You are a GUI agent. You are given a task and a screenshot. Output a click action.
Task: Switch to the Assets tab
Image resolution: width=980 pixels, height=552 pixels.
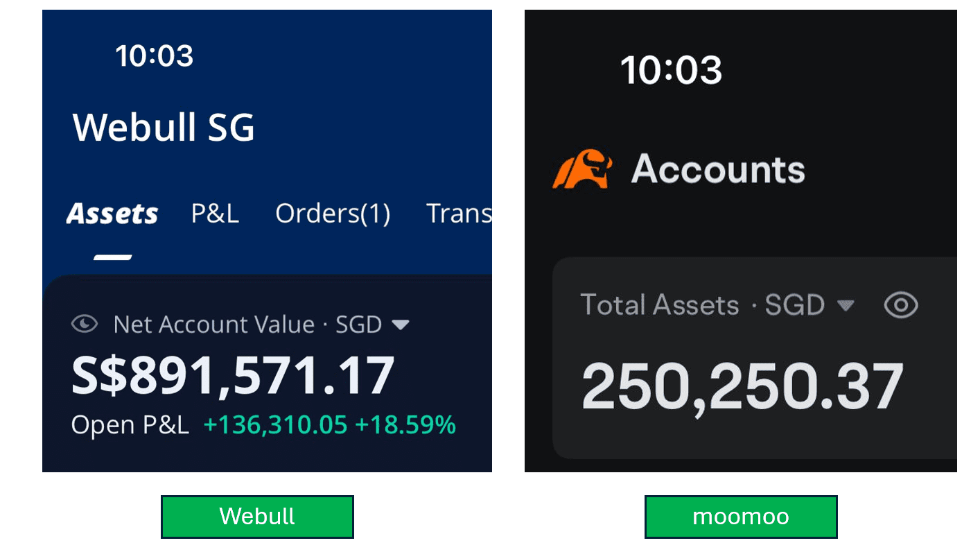coord(112,214)
